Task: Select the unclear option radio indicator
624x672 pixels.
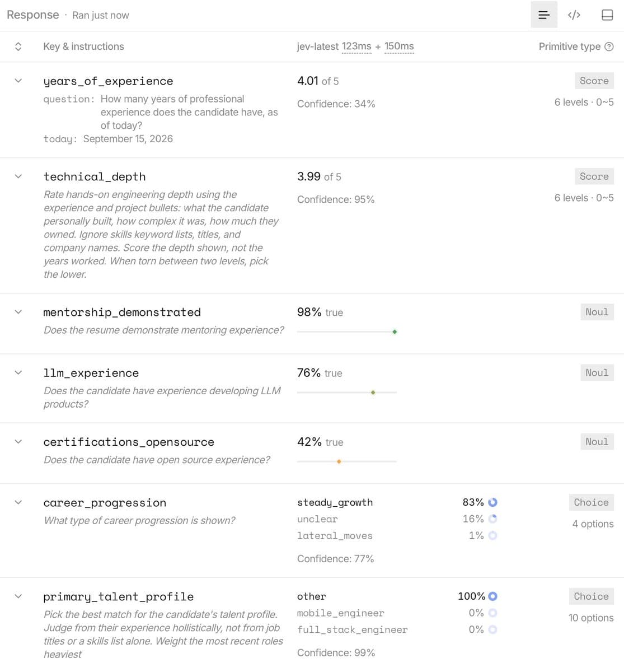Action: [x=492, y=519]
